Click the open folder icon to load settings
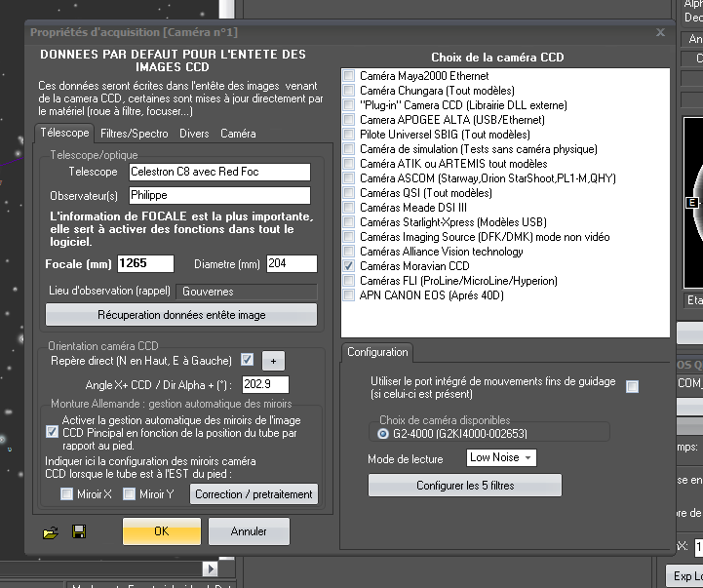The width and height of the screenshot is (703, 588). (x=51, y=531)
